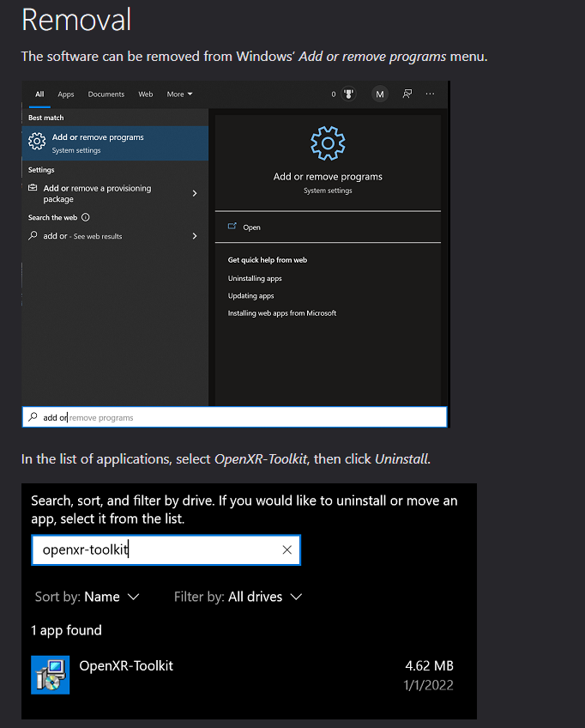585x728 pixels.
Task: Select the Add or remove programs best match
Action: [115, 143]
